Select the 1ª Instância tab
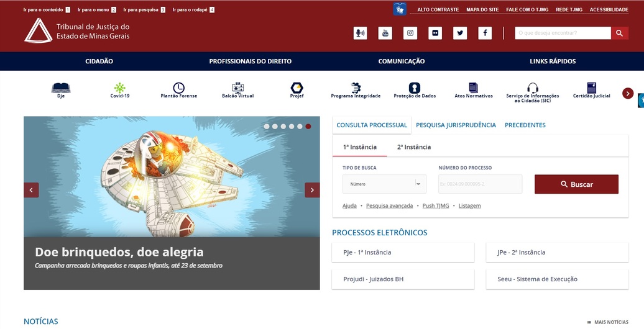 (360, 147)
